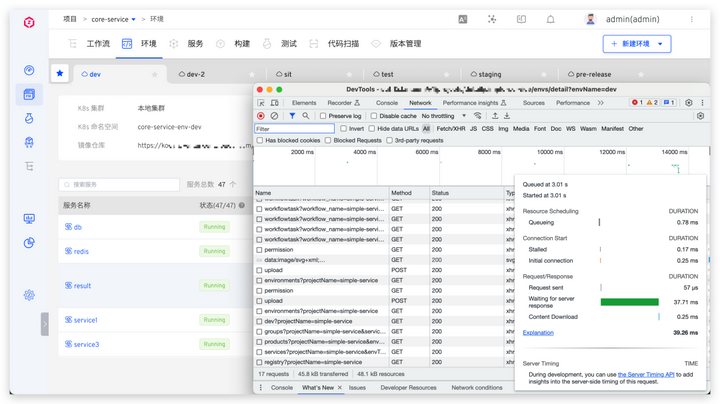Open the flask test icon in sidebar
This screenshot has height=404, width=720.
click(x=29, y=118)
